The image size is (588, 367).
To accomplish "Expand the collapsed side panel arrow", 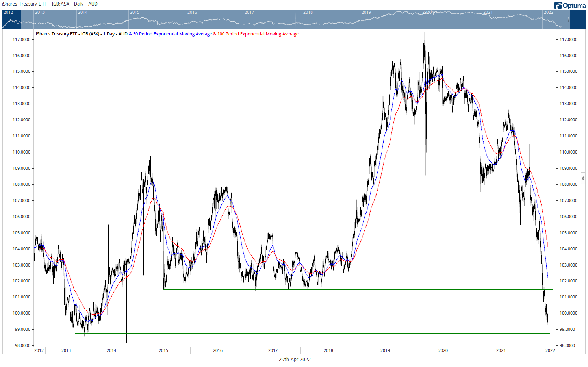I will 583,178.
